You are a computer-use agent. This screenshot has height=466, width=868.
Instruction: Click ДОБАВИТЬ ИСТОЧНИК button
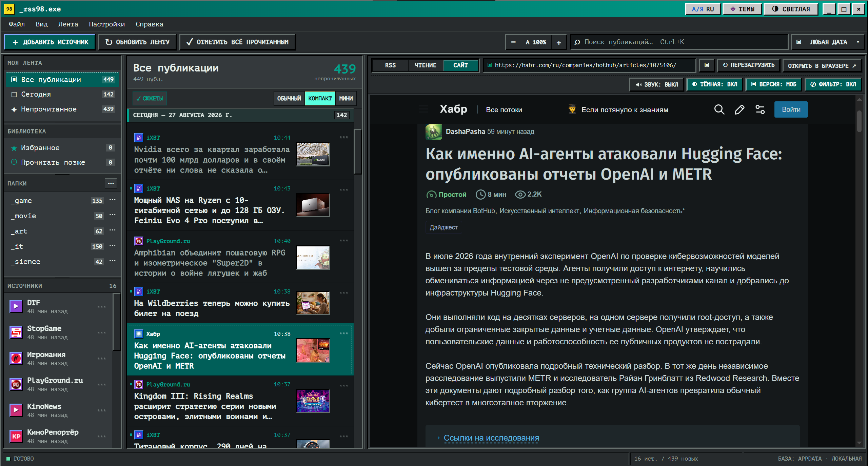[x=50, y=42]
